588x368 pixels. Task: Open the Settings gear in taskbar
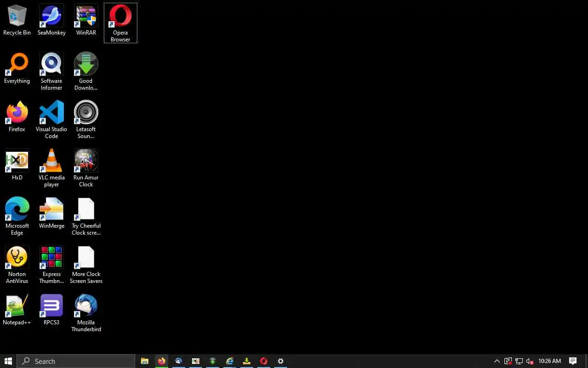pyautogui.click(x=281, y=361)
